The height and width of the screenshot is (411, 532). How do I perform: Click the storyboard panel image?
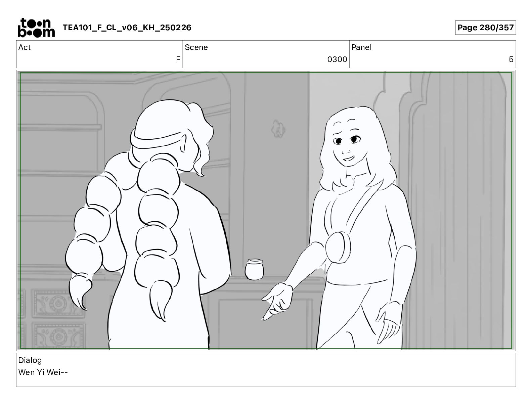(266, 211)
